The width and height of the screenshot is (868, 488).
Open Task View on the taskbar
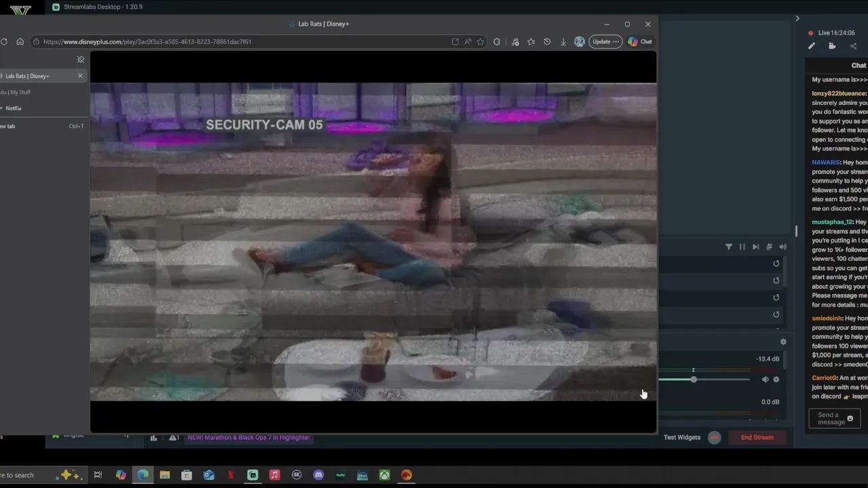click(x=98, y=475)
